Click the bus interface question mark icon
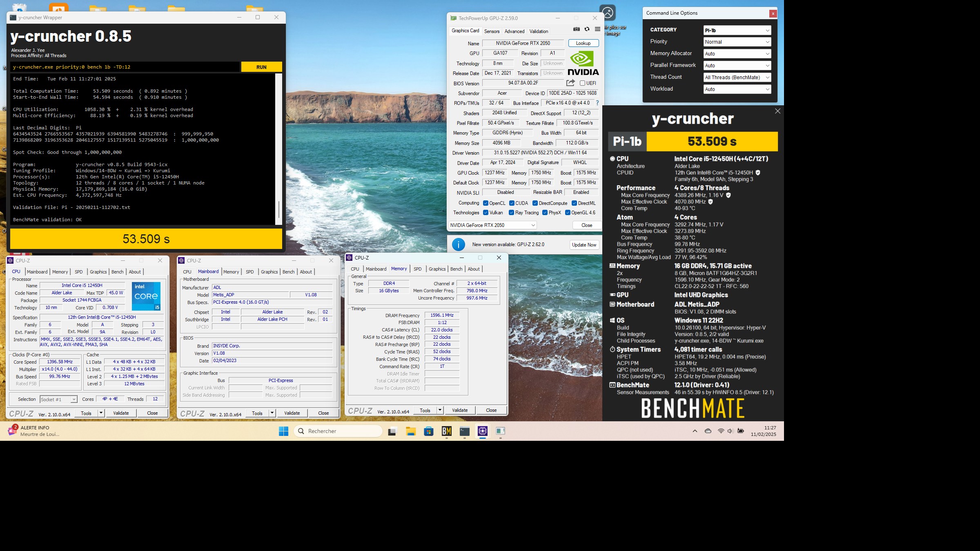 (x=597, y=103)
